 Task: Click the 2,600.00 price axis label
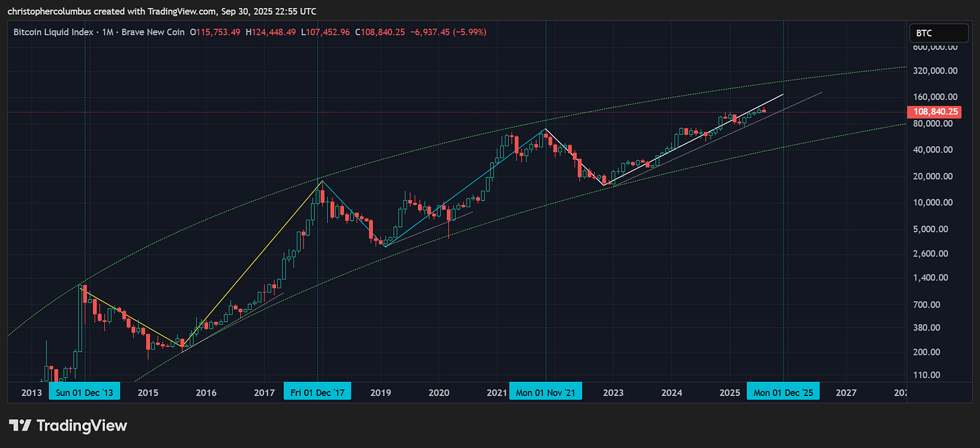point(932,253)
